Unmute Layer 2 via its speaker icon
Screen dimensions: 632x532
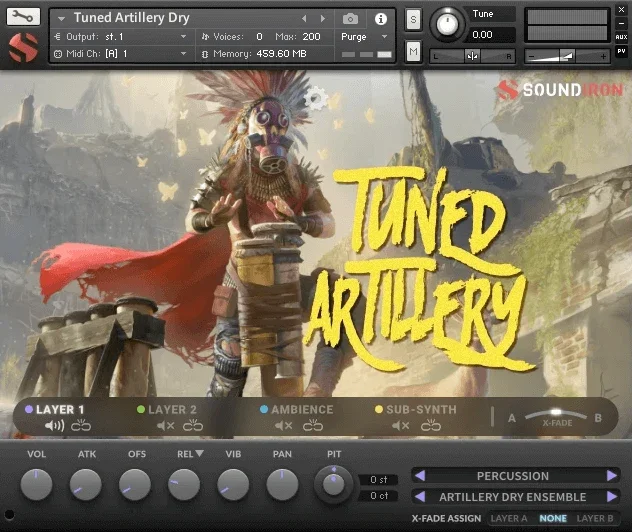click(166, 426)
